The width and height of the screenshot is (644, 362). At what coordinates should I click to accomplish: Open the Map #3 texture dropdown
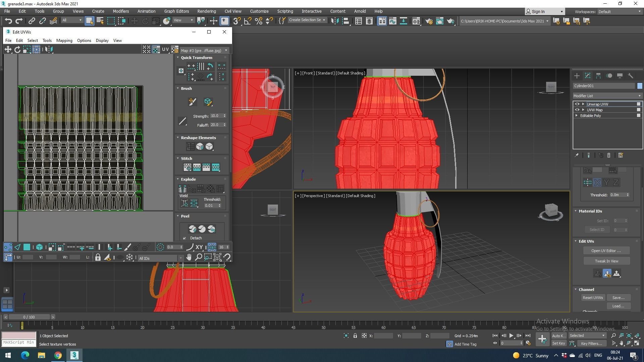tap(204, 50)
